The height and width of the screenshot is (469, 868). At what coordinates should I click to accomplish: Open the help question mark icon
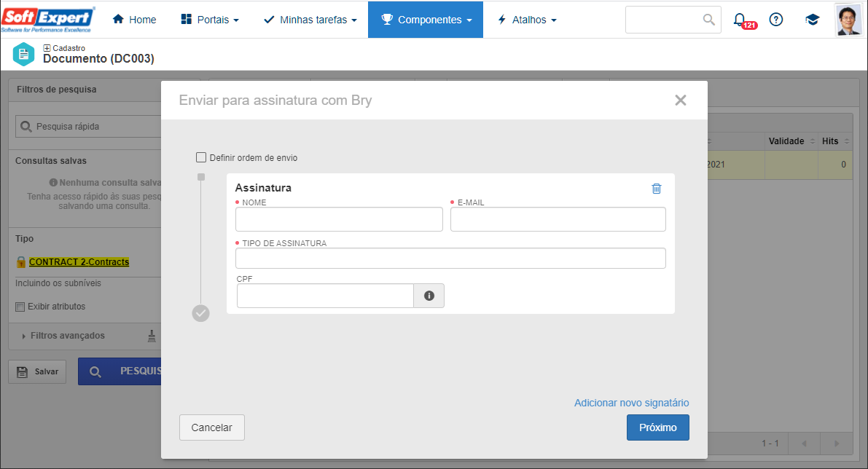(776, 20)
